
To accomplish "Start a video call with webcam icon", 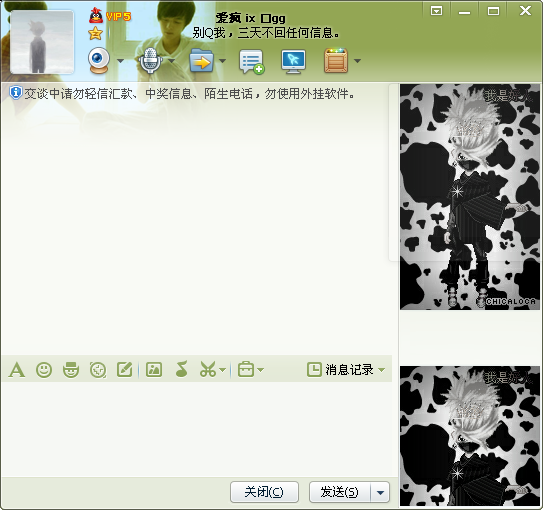I will coord(99,61).
